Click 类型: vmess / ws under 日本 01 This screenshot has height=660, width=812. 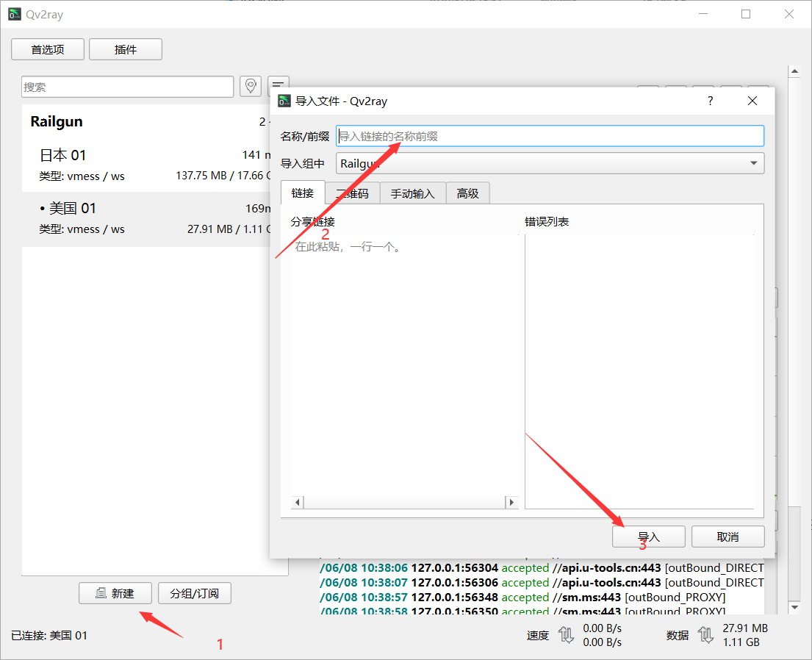82,176
